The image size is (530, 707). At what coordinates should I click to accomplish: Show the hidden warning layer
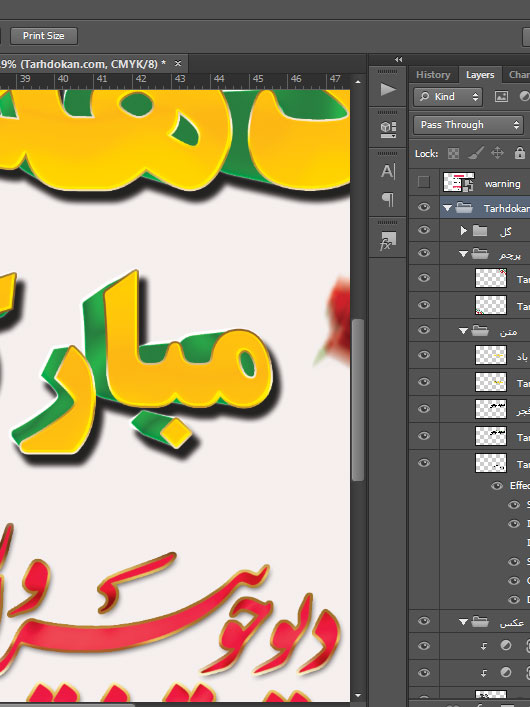click(424, 182)
